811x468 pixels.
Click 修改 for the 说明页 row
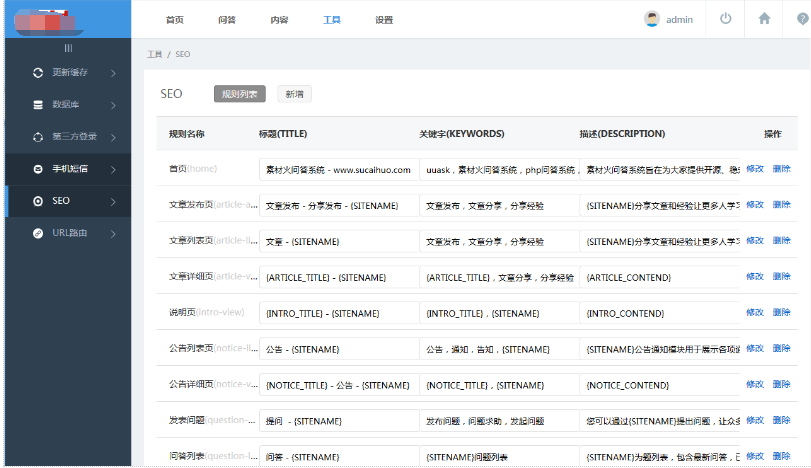pyautogui.click(x=755, y=312)
